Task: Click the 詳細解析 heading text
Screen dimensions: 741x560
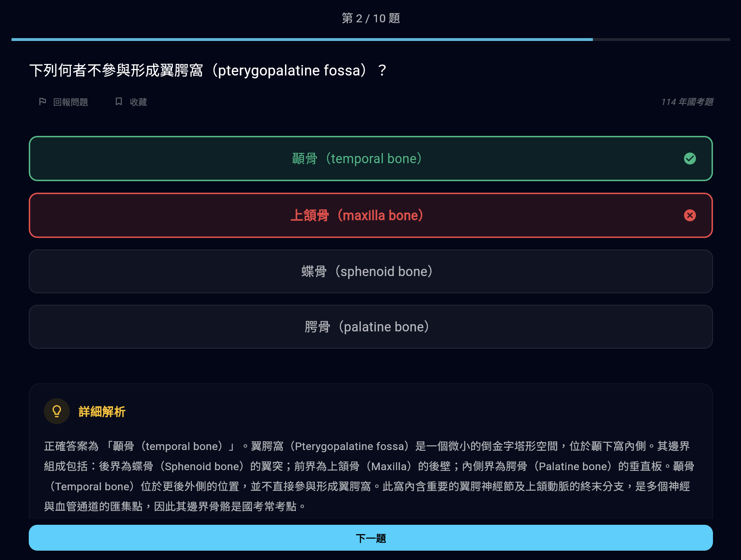Action: (102, 412)
